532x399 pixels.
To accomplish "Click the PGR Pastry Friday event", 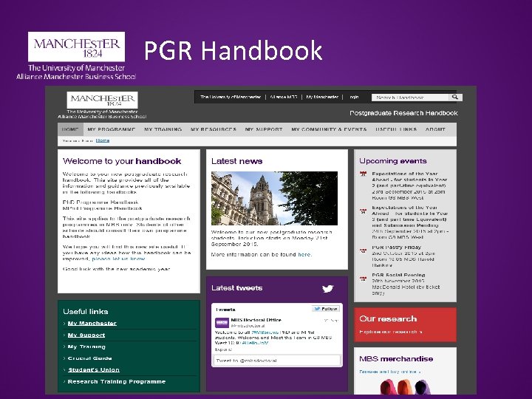I will tap(396, 248).
